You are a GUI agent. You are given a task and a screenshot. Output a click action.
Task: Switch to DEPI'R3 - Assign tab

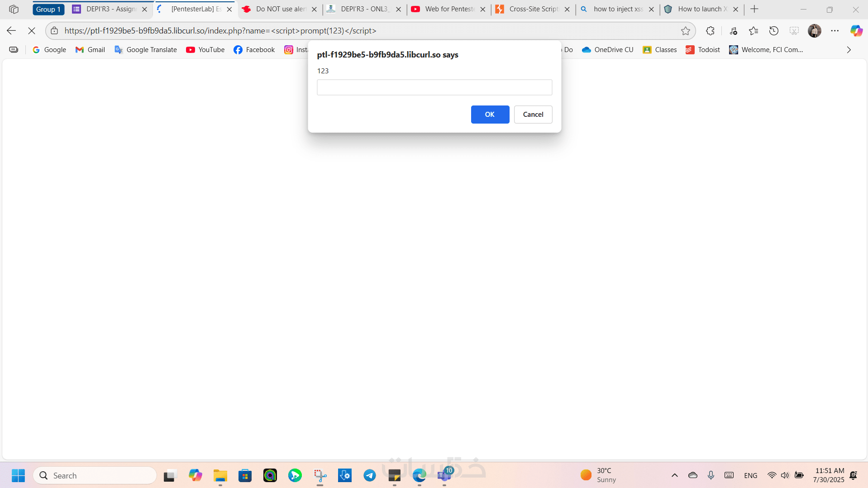pos(110,9)
